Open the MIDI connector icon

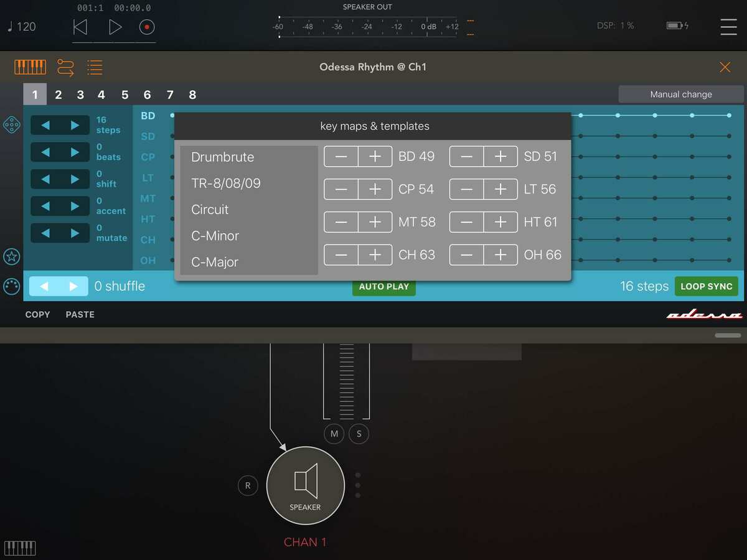pos(11,286)
